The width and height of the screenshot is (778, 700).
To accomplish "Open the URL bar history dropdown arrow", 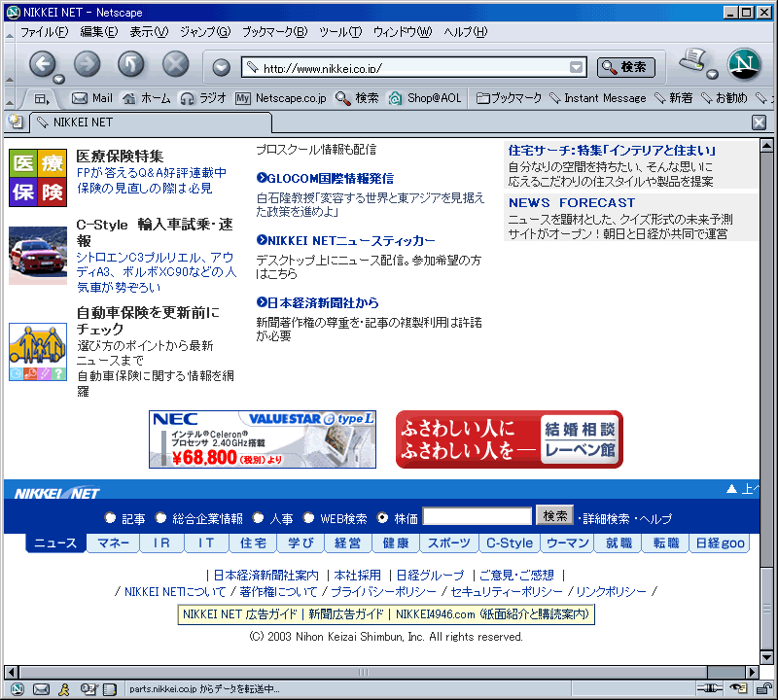I will click(576, 67).
